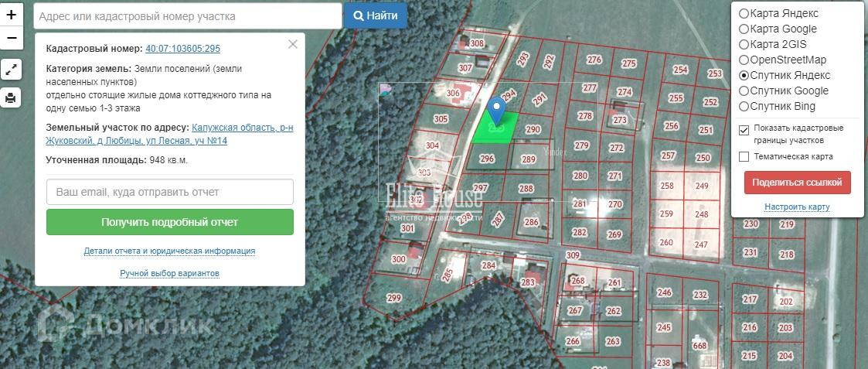Click the blue location pin marker
868x369 pixels.
pyautogui.click(x=497, y=111)
